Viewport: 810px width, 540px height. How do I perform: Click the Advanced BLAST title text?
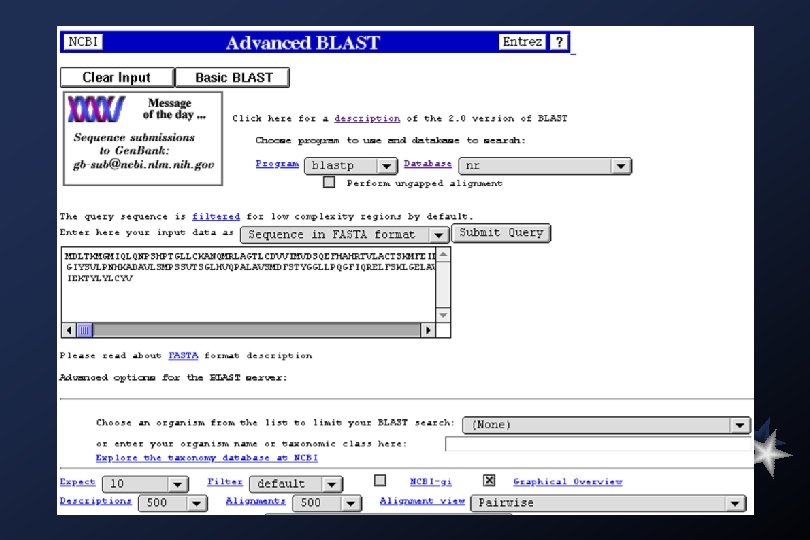(x=303, y=43)
